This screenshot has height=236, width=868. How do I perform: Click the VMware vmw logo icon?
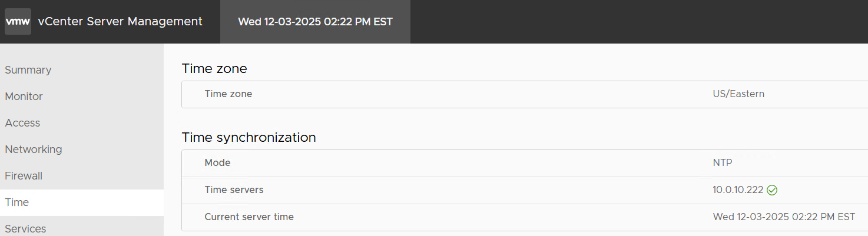click(18, 22)
